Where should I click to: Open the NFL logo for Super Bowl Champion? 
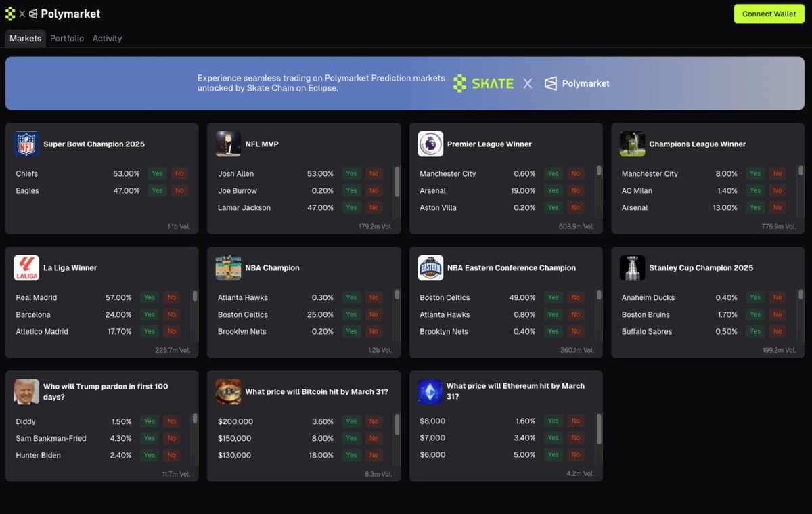pos(26,144)
